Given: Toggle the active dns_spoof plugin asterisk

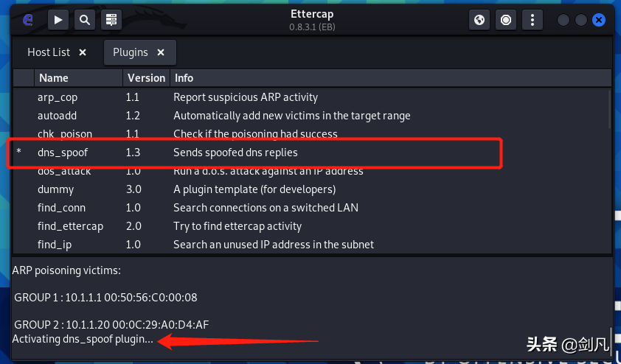Looking at the screenshot, I should (x=18, y=153).
